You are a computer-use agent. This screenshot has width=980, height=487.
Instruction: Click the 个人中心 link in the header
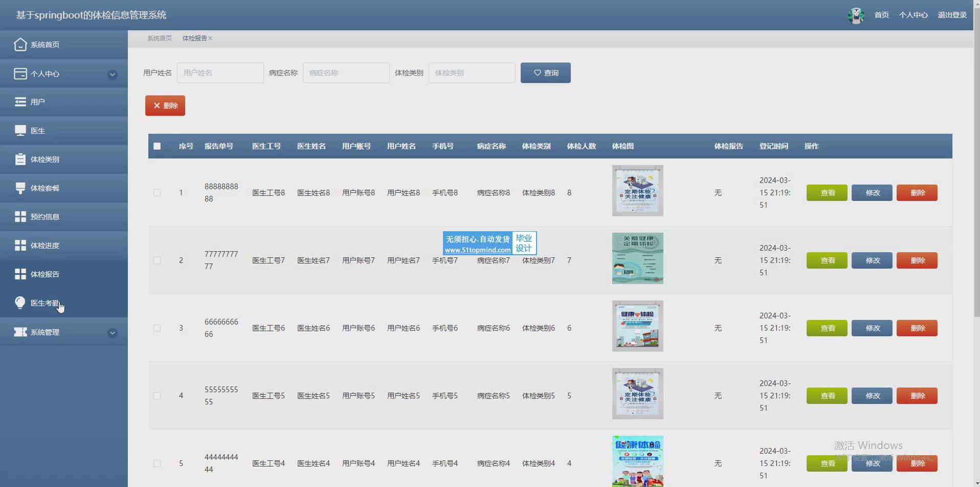913,15
